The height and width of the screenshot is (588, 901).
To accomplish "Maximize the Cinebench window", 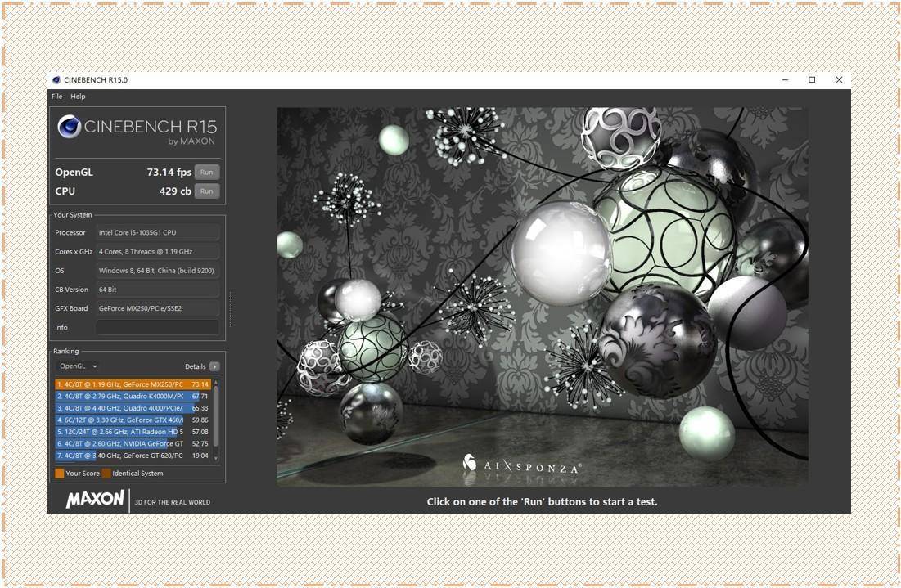I will [x=812, y=80].
